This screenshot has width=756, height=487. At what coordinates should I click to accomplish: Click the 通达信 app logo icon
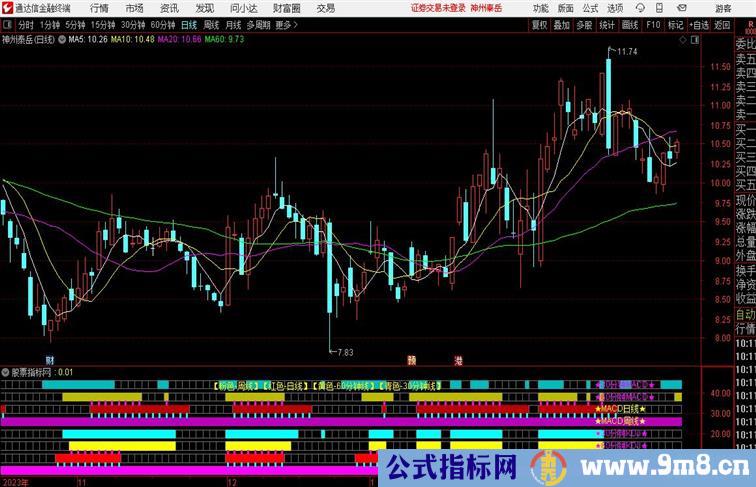point(7,8)
